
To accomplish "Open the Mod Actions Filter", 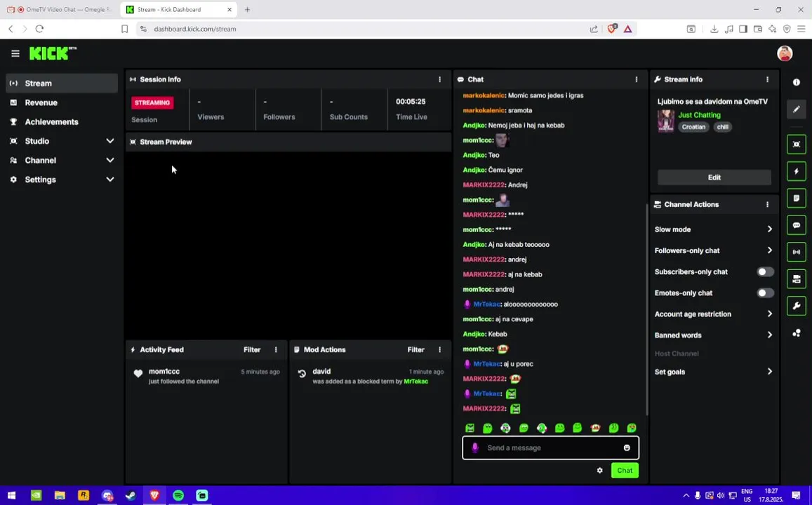I will click(x=416, y=350).
